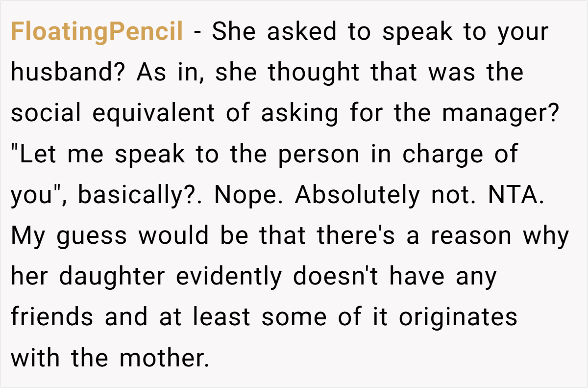The image size is (588, 388).
Task: Click the word "doesn't" in the comment
Action: point(337,277)
